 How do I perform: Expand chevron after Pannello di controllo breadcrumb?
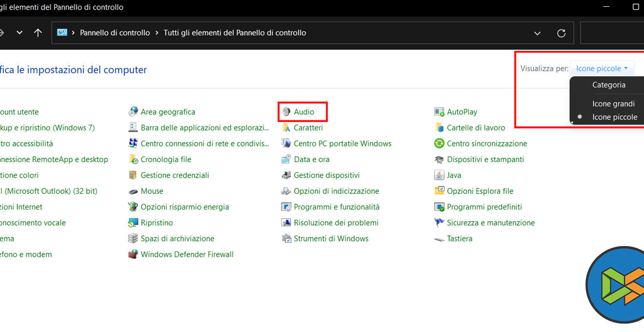(x=157, y=33)
